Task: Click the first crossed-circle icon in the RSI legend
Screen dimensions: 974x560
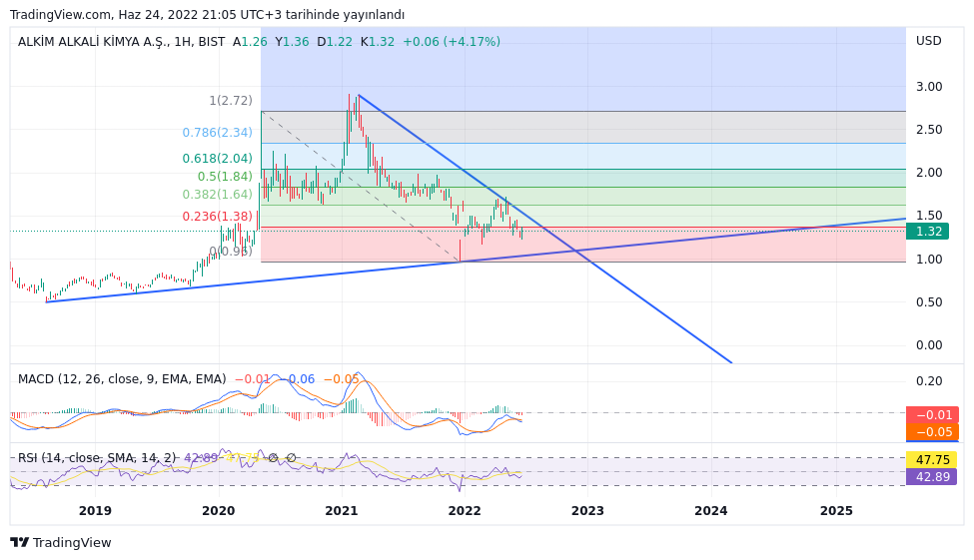Action: pyautogui.click(x=274, y=458)
